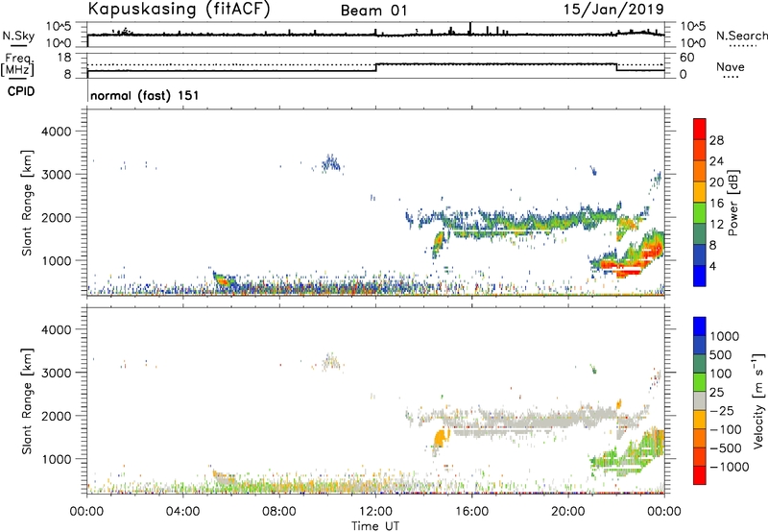Click the strong red backscatter patch near 22:00 in power panel
This screenshot has height=532, width=768.
(x=621, y=267)
